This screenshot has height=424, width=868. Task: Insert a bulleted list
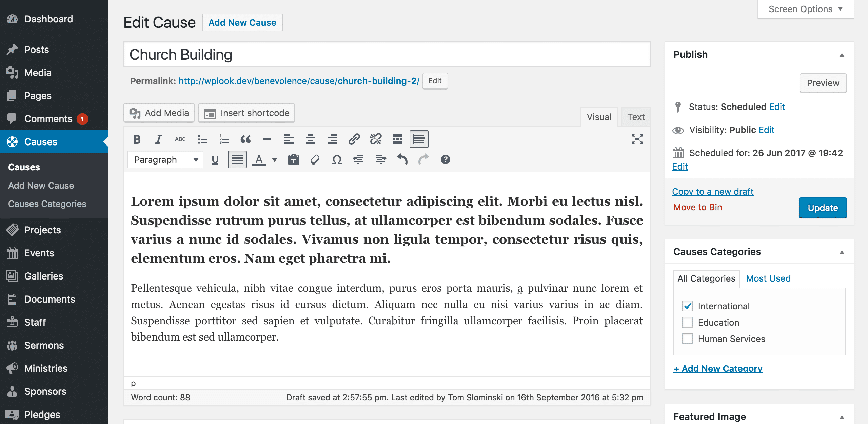pyautogui.click(x=202, y=139)
